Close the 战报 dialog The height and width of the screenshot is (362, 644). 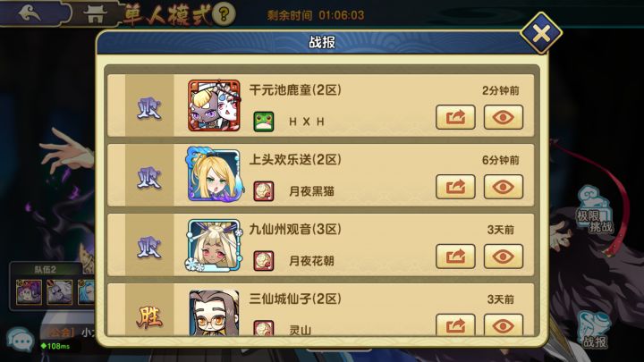tap(541, 33)
